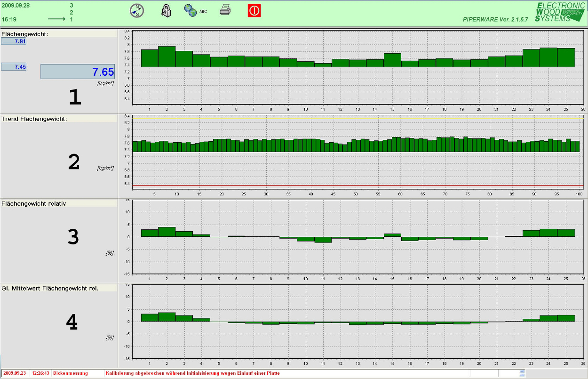This screenshot has height=379, width=588.
Task: Click the Trend Flächengewicht panel label
Action: point(34,119)
